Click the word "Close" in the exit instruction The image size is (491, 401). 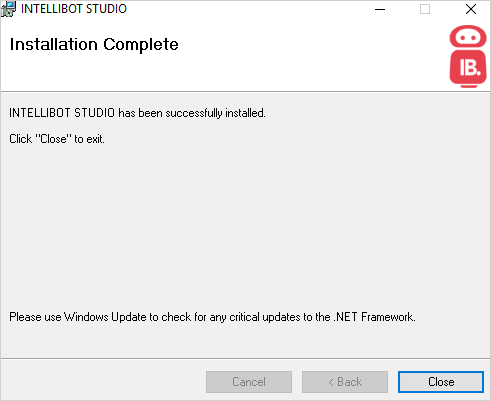pyautogui.click(x=53, y=139)
